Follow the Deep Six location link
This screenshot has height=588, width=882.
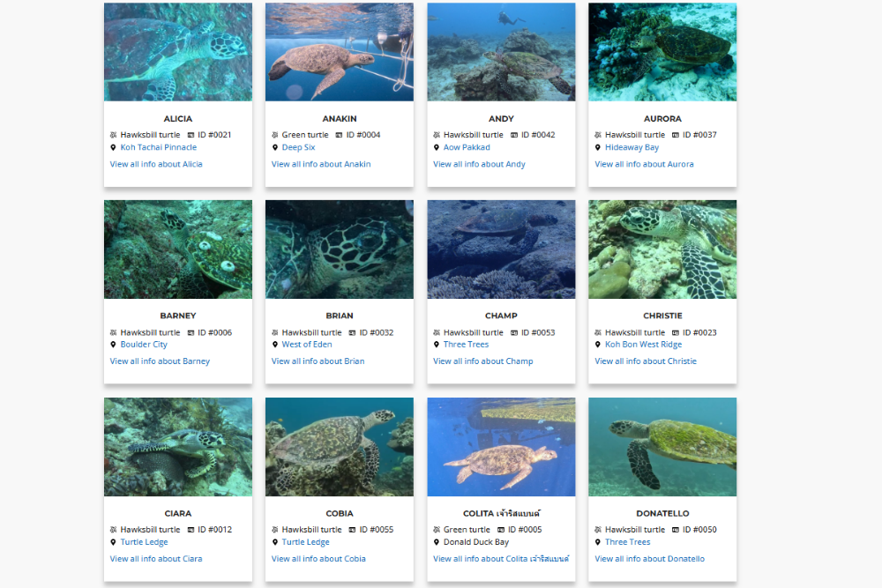click(x=299, y=147)
